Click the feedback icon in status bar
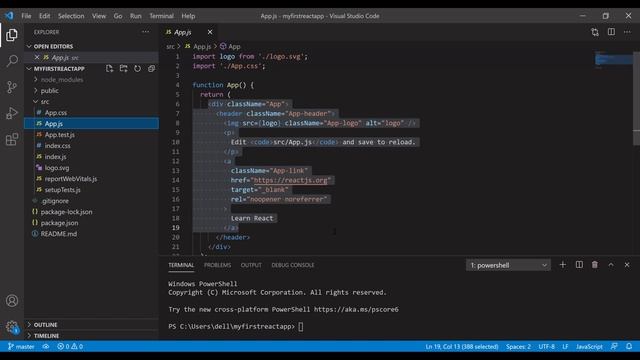The image size is (640, 360). [614, 347]
